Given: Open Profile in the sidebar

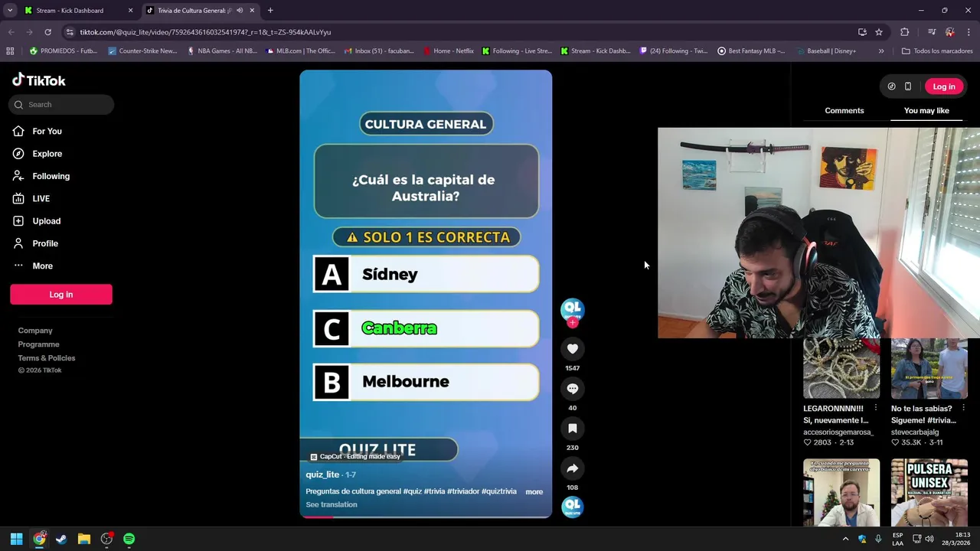Looking at the screenshot, I should [x=44, y=243].
